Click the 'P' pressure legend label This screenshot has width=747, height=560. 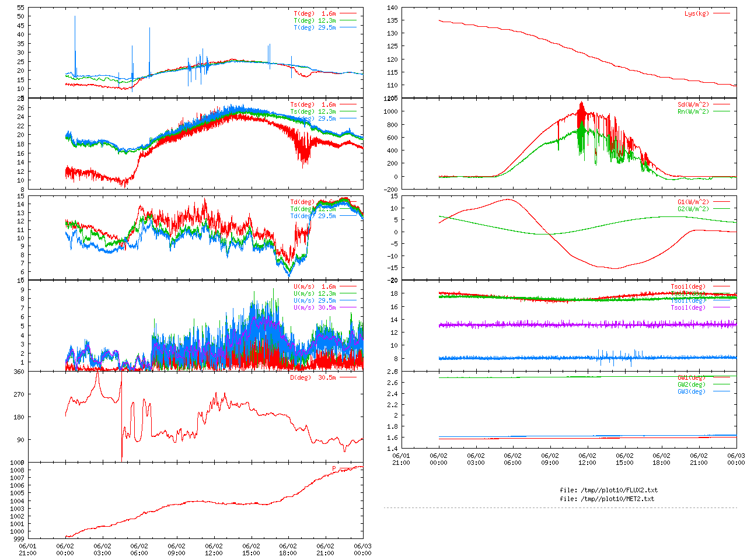[334, 469]
